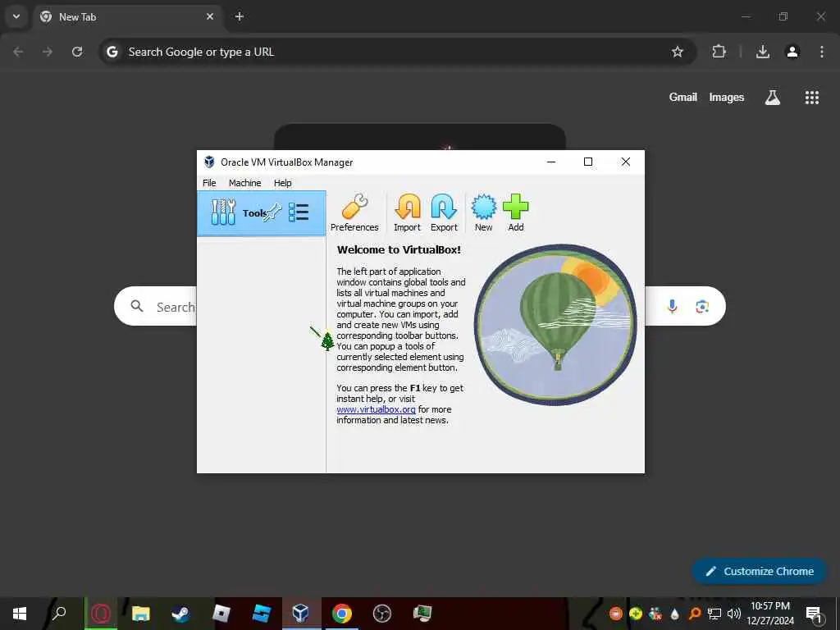The image size is (840, 630).
Task: Select the New Tab tab in Chrome
Action: click(127, 16)
